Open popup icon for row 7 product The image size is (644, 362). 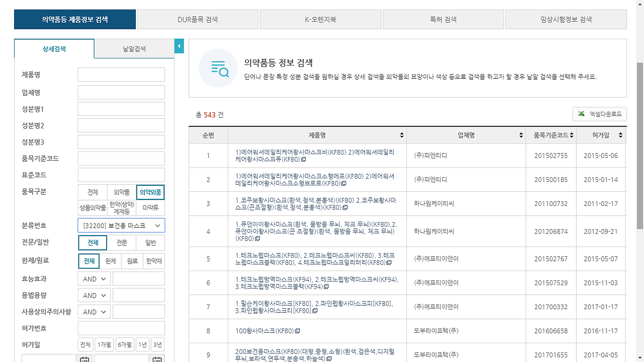pos(315,311)
